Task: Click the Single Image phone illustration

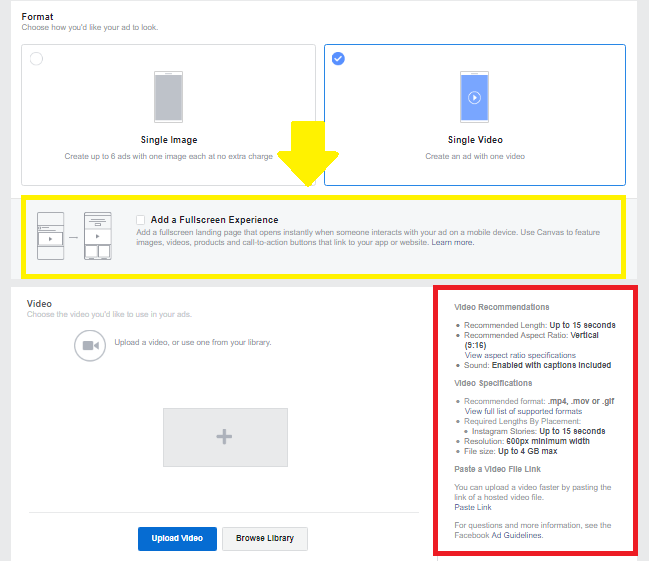Action: 168,97
